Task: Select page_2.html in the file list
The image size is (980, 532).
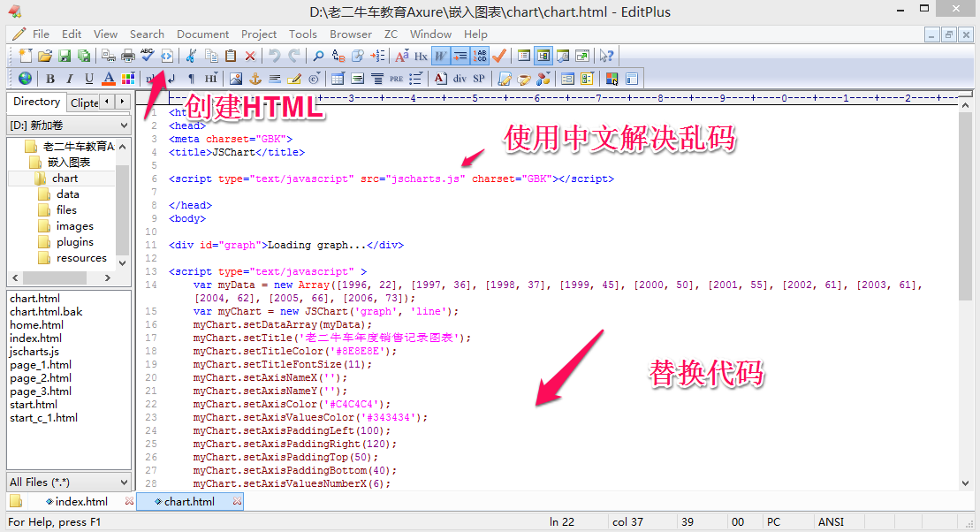Action: coord(41,377)
